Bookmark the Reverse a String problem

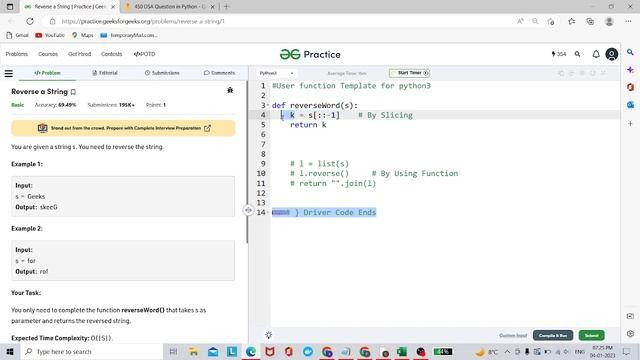tap(73, 92)
